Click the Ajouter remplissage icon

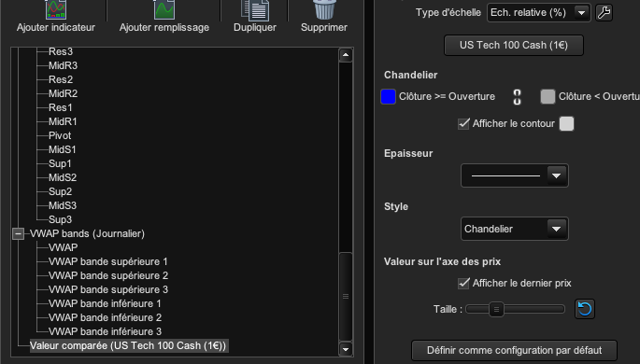pos(164,9)
